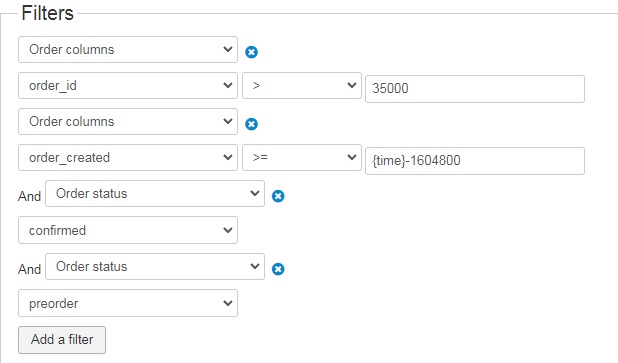The height and width of the screenshot is (363, 618).
Task: Click the And label beside preorder filter
Action: pos(30,269)
